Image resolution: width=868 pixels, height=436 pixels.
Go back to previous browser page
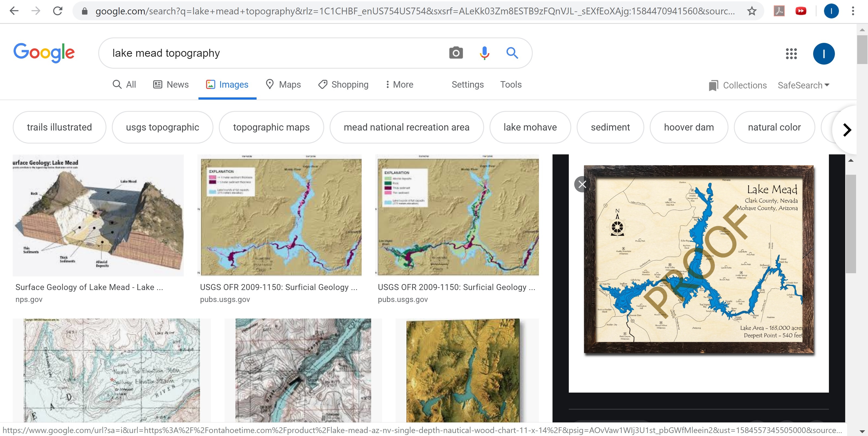click(14, 11)
